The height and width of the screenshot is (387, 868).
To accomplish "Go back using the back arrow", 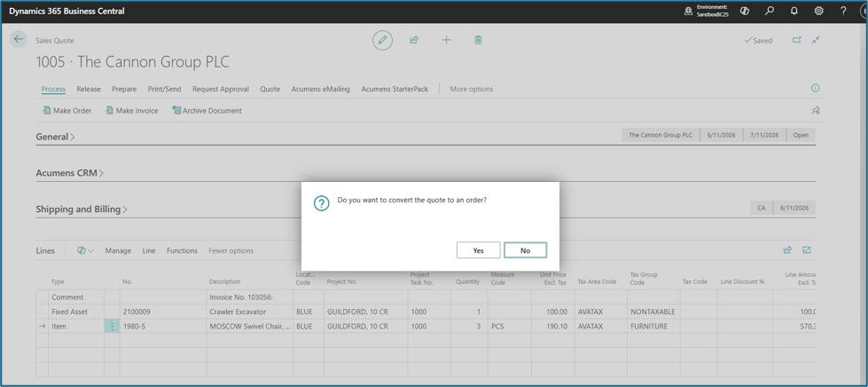I will [19, 39].
